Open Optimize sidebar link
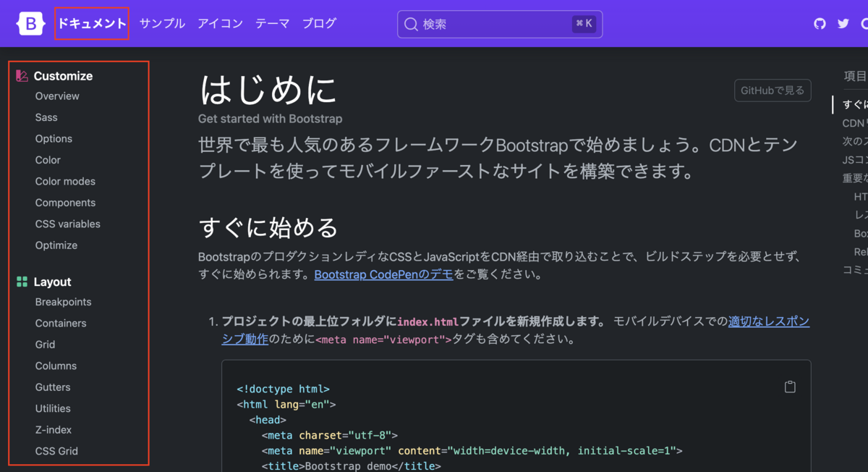This screenshot has width=868, height=472. tap(56, 245)
